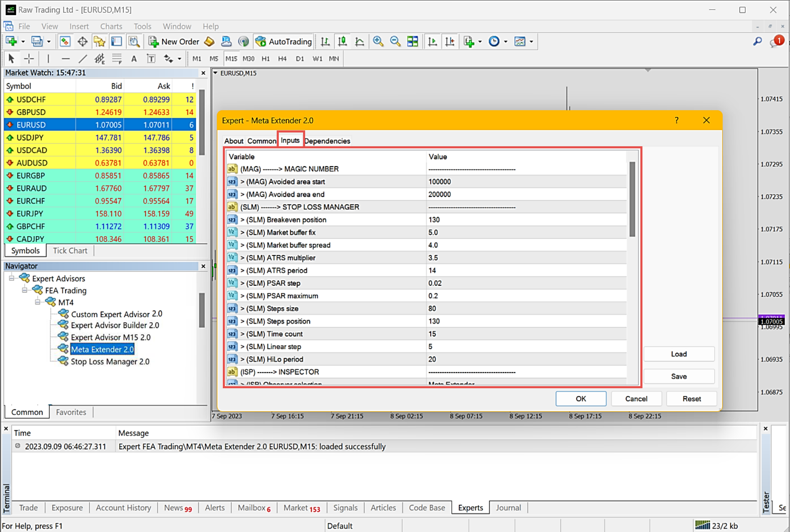
Task: Collapse the FEA Trading tree node
Action: tap(25, 290)
